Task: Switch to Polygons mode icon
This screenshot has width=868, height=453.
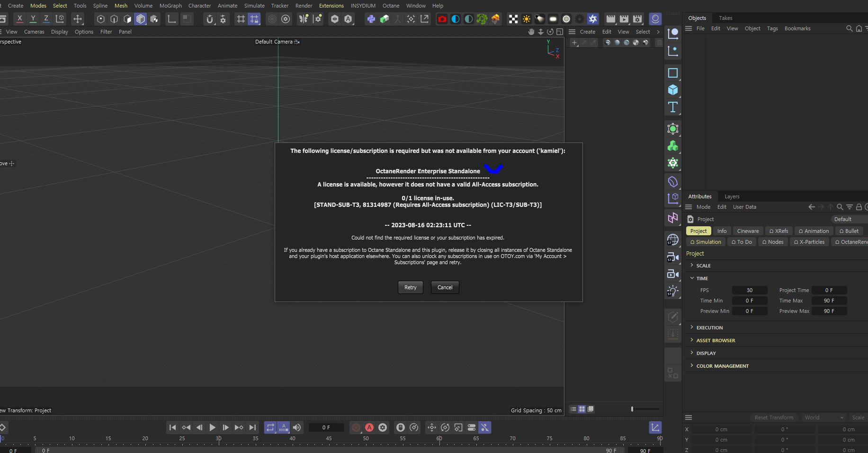Action: pos(127,19)
